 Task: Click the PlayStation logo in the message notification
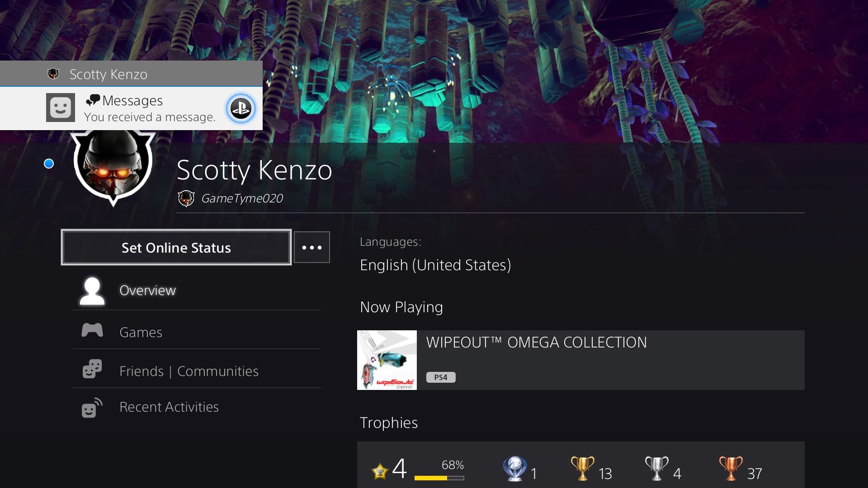click(241, 108)
